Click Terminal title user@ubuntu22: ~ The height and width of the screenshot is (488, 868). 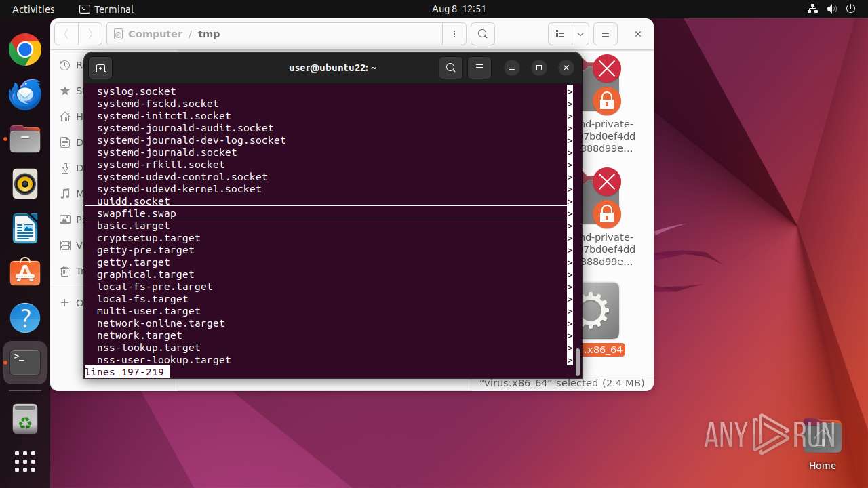pos(332,68)
